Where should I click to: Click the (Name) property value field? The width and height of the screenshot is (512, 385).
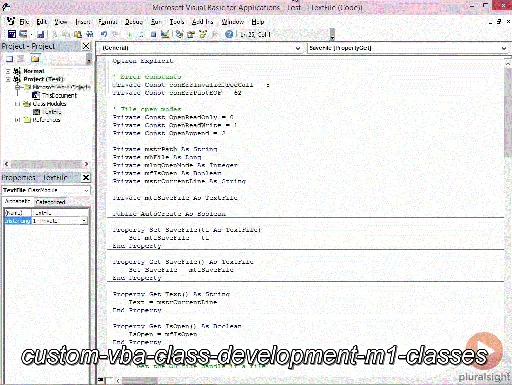[59, 213]
